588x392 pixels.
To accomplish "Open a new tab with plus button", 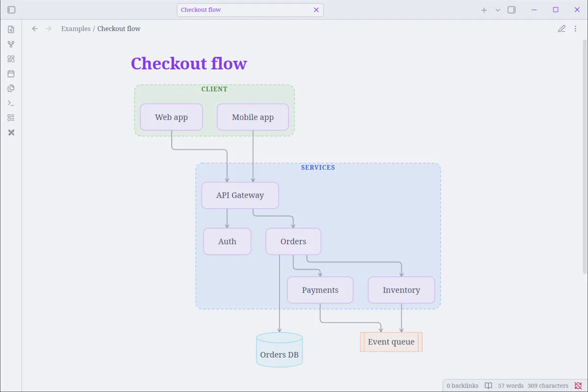I will pyautogui.click(x=484, y=10).
